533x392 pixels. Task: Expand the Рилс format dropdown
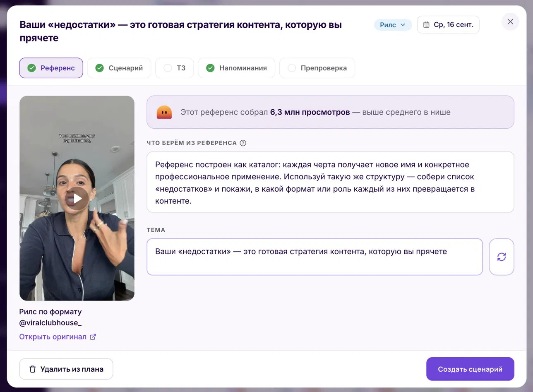click(393, 25)
